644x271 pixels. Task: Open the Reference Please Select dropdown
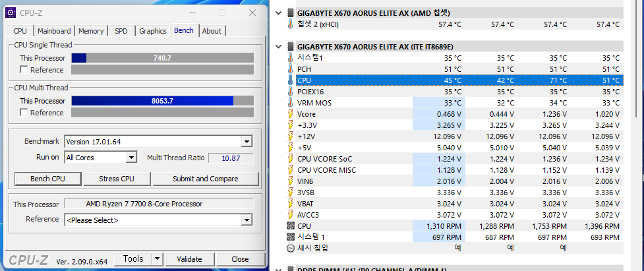(x=247, y=220)
